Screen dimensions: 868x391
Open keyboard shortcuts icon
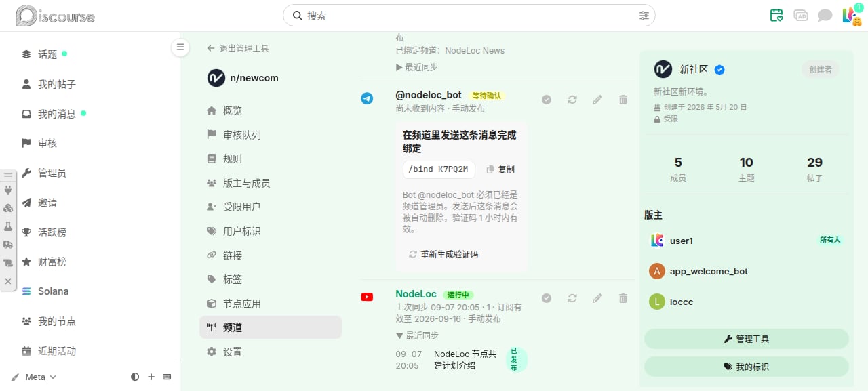point(167,377)
